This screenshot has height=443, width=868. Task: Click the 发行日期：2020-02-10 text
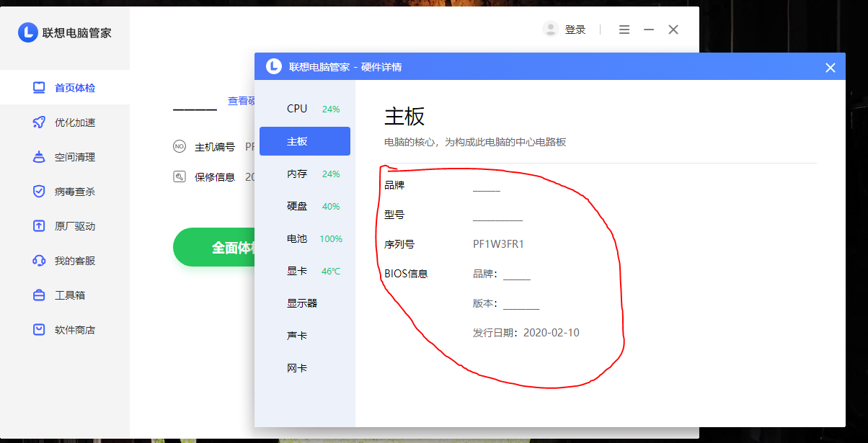pos(526,333)
